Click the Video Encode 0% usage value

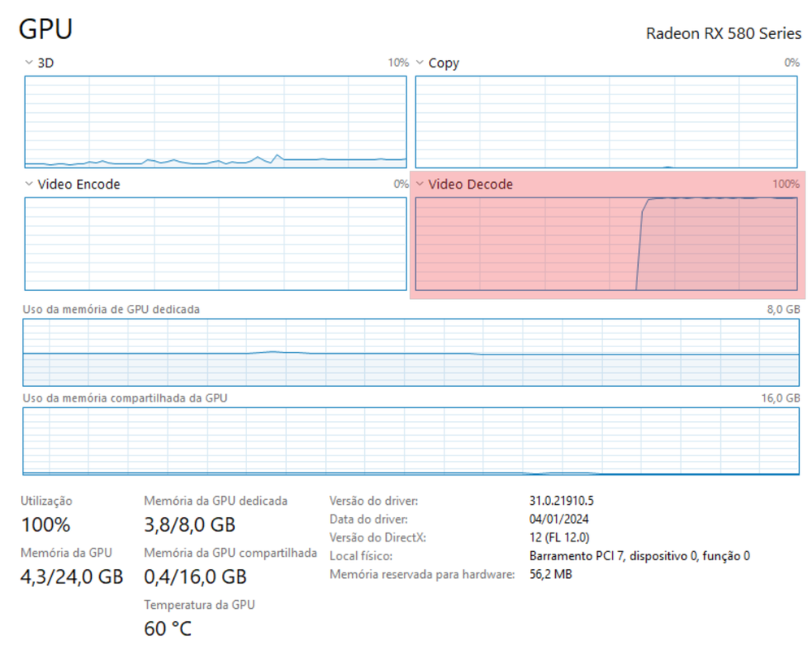tap(402, 184)
